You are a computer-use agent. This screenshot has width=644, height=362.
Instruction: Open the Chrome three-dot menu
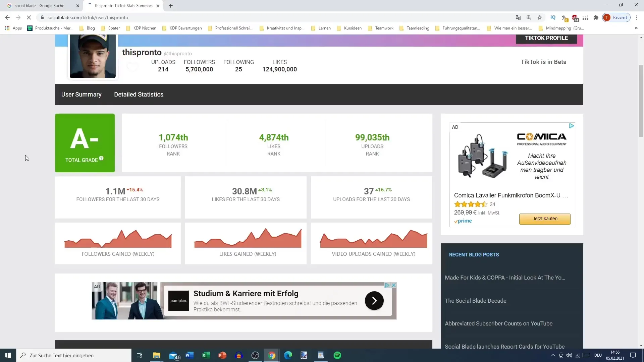click(637, 17)
